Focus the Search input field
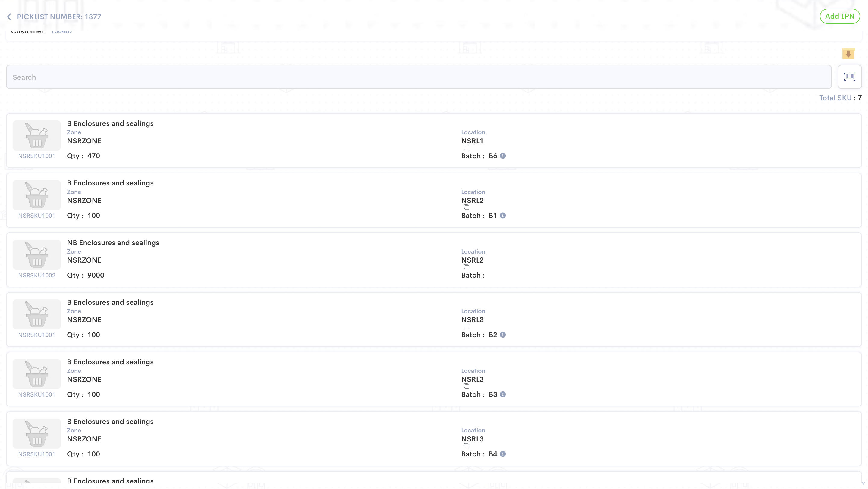Screen dimensions: 868x489 point(419,77)
